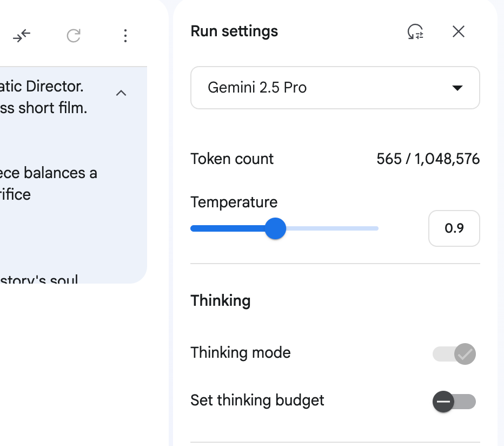Click the Thinking section heading

click(x=221, y=301)
